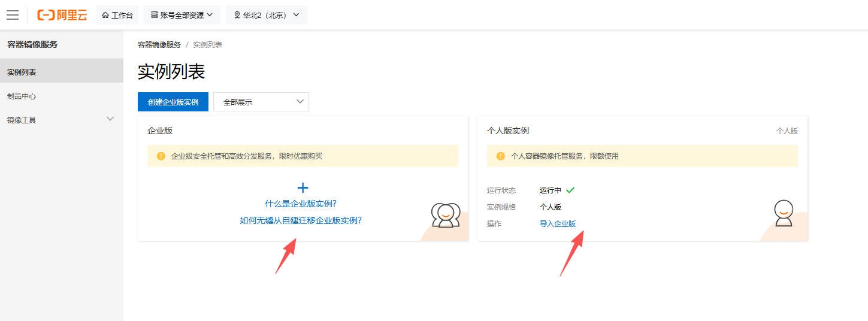
Task: Click the warning icon in 个人版 notice
Action: pyautogui.click(x=501, y=156)
